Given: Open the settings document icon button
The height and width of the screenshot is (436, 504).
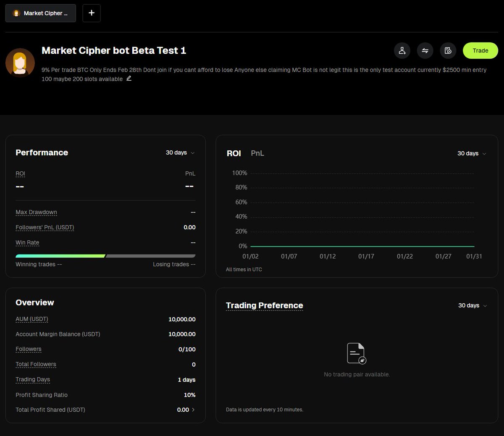Looking at the screenshot, I should point(448,50).
